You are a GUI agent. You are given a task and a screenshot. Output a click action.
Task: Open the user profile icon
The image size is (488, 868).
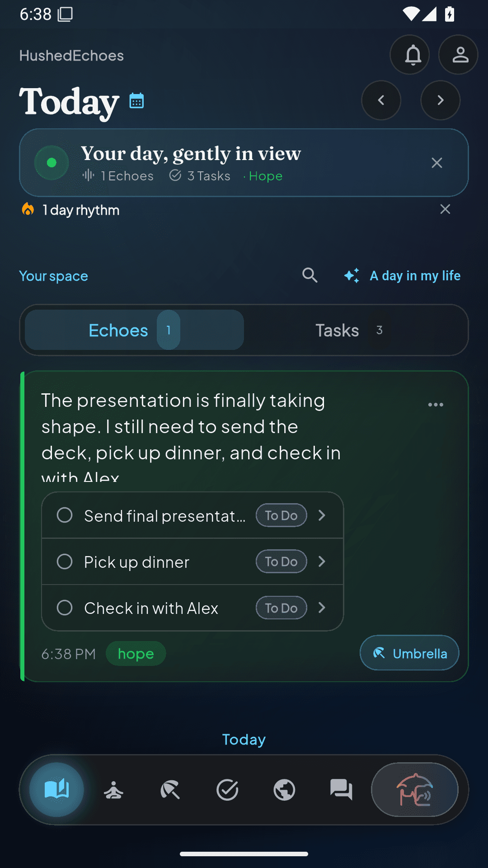[x=459, y=55]
